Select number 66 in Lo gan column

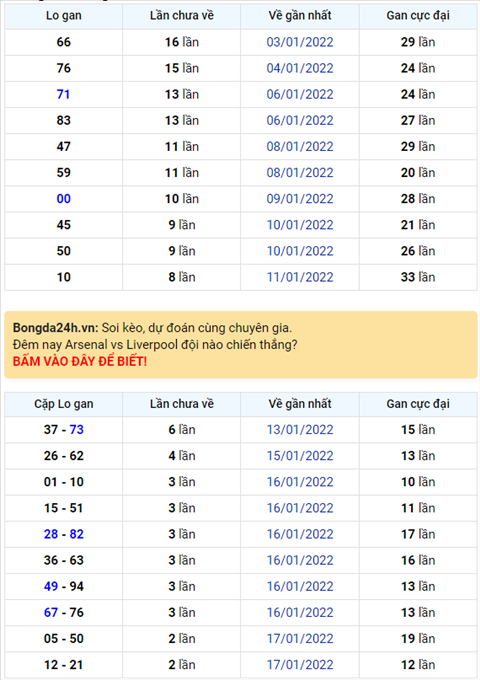pos(63,42)
